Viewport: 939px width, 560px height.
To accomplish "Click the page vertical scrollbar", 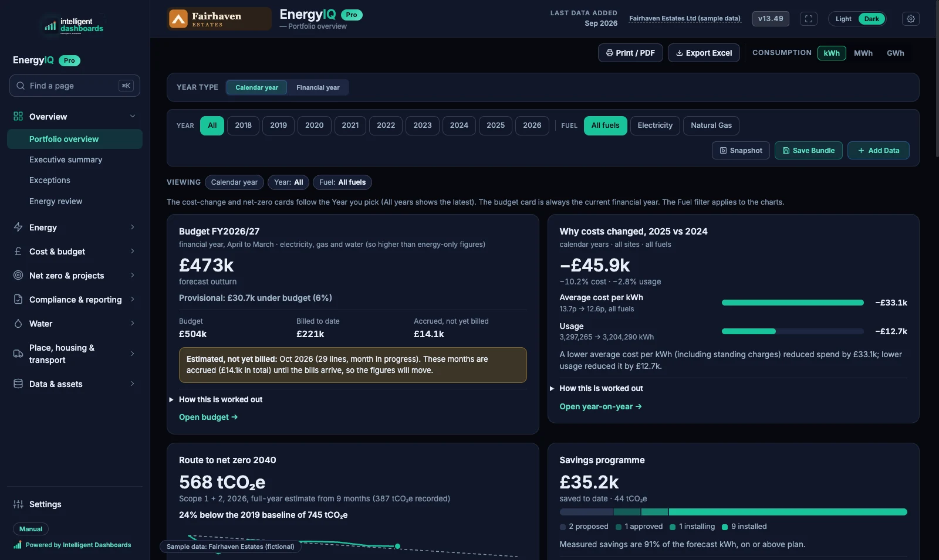I will tap(936, 79).
